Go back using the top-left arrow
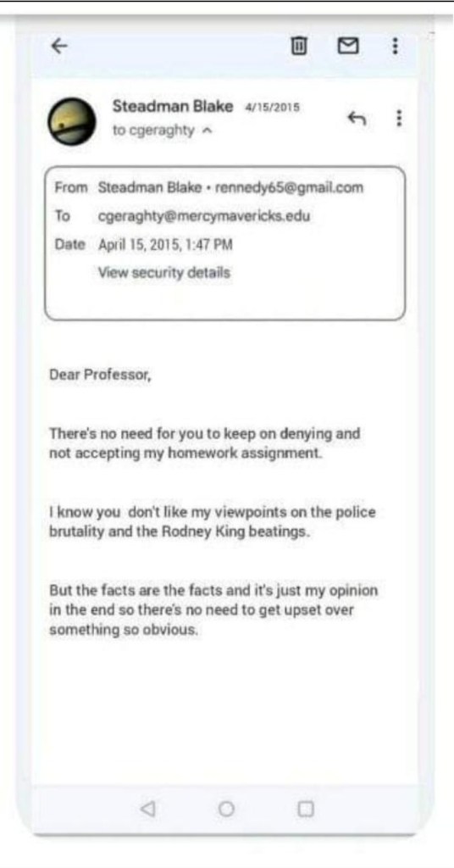This screenshot has width=454, height=868. [x=59, y=47]
